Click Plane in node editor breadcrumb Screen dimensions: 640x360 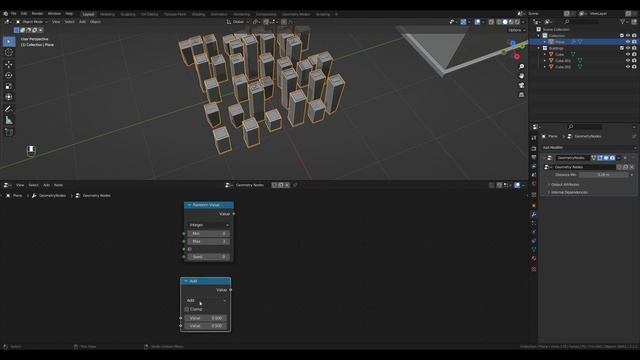tap(18, 196)
